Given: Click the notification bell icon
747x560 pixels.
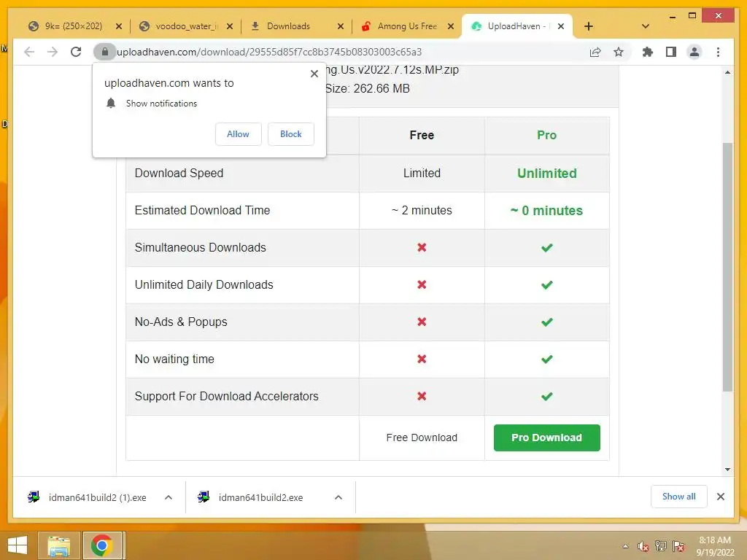Looking at the screenshot, I should 111,103.
